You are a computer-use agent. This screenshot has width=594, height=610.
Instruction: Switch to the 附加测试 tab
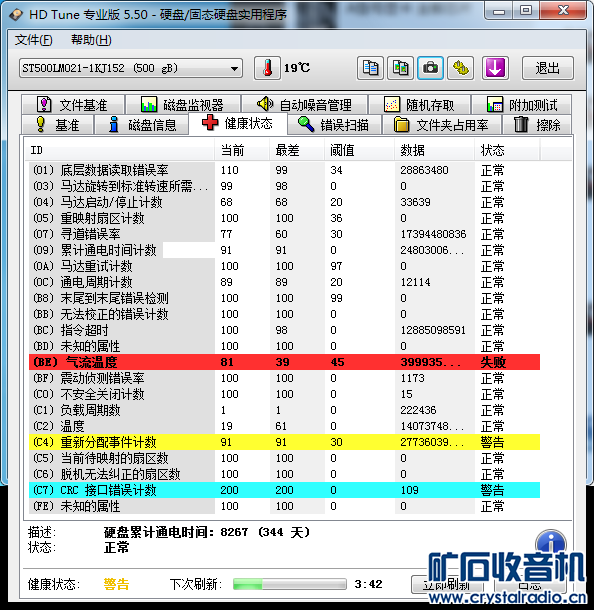[x=522, y=105]
